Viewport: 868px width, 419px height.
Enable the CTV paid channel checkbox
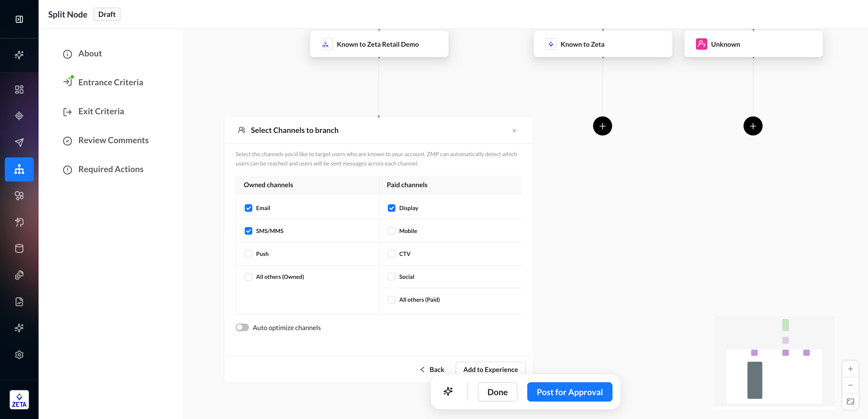tap(391, 254)
